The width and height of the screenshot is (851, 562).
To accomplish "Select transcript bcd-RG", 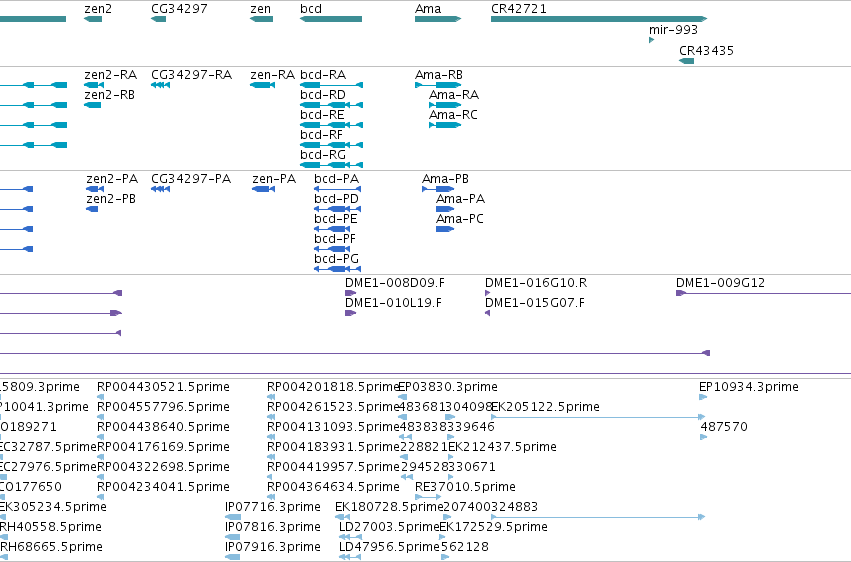I will pyautogui.click(x=331, y=165).
